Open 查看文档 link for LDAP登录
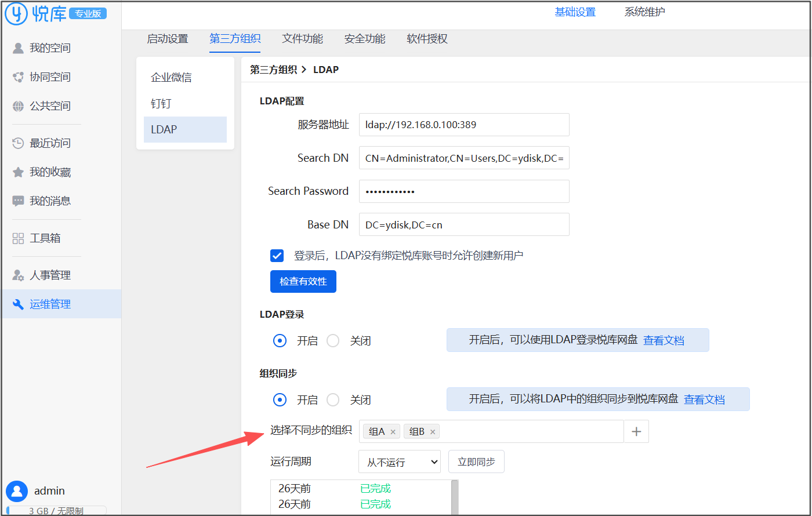Image resolution: width=812 pixels, height=516 pixels. 664,341
